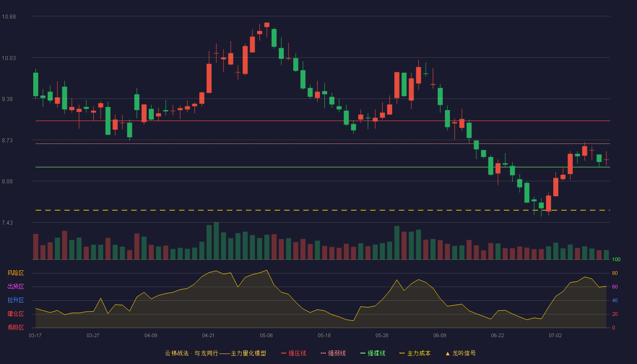Click the 10.03 price axis label
The image size is (637, 364).
9,58
